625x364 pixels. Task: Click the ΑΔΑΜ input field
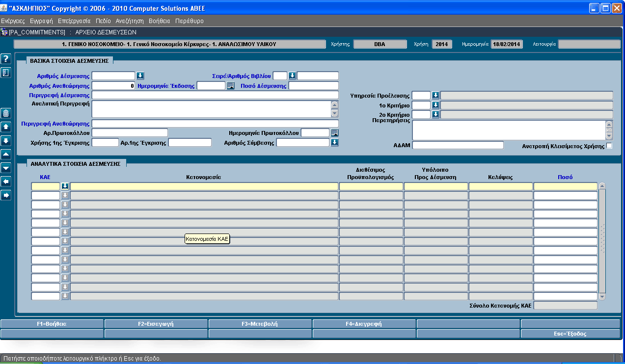(x=458, y=145)
